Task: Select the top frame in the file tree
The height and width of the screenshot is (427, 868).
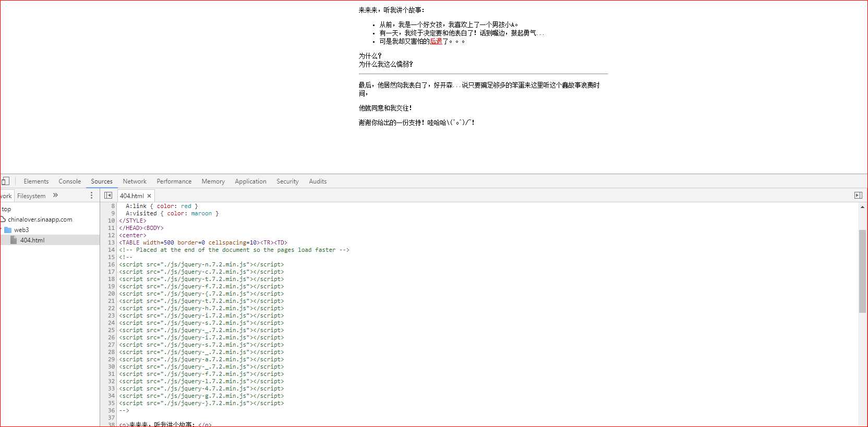Action: coord(6,209)
